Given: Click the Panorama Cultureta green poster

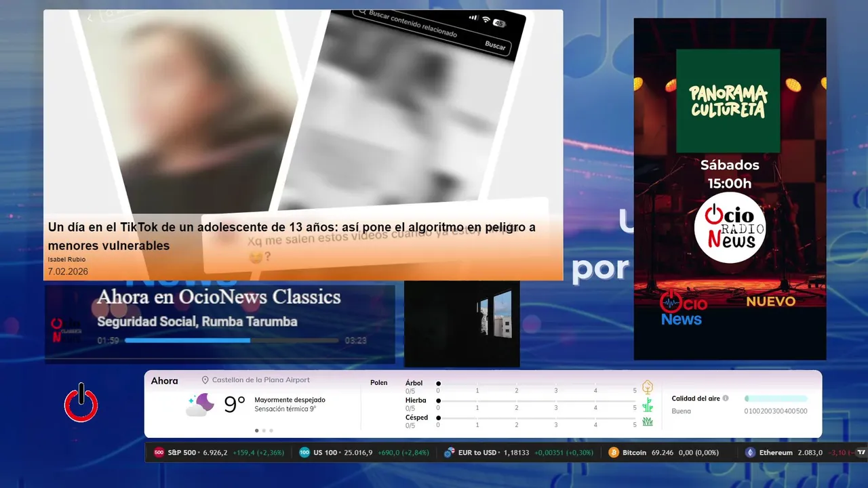Looking at the screenshot, I should point(728,100).
